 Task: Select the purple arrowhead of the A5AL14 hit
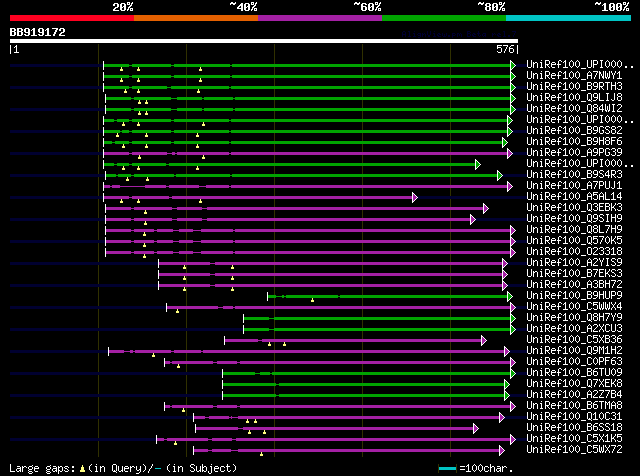tap(415, 198)
